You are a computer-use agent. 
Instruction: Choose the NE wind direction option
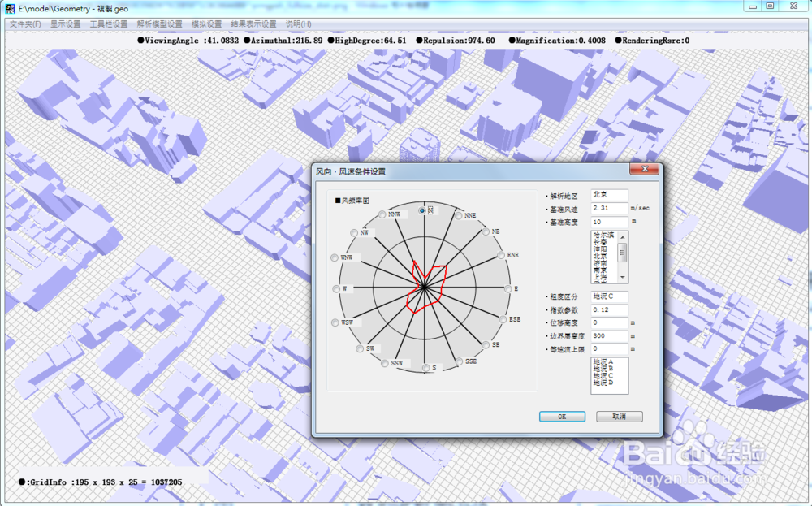click(x=486, y=231)
